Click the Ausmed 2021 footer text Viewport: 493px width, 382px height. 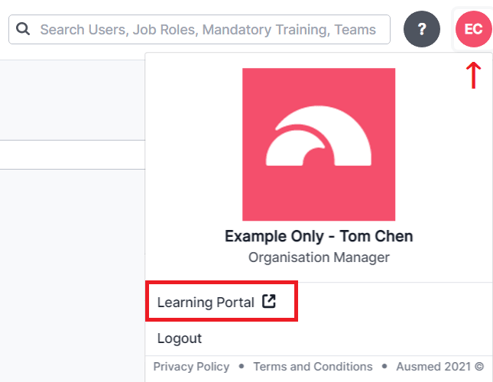pos(434,367)
